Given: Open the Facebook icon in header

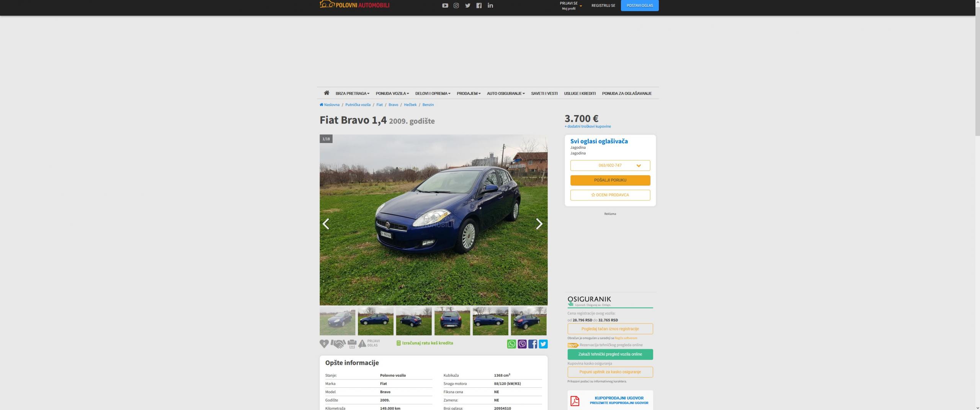Looking at the screenshot, I should point(479,5).
